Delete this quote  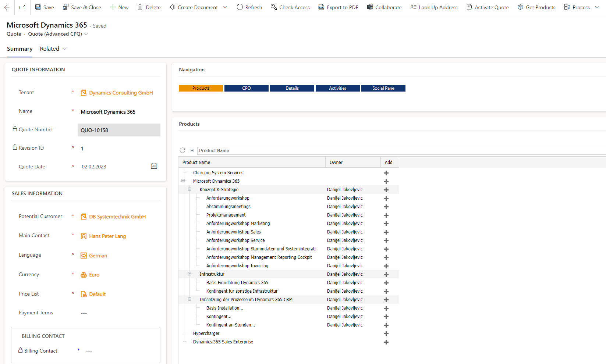pyautogui.click(x=149, y=7)
